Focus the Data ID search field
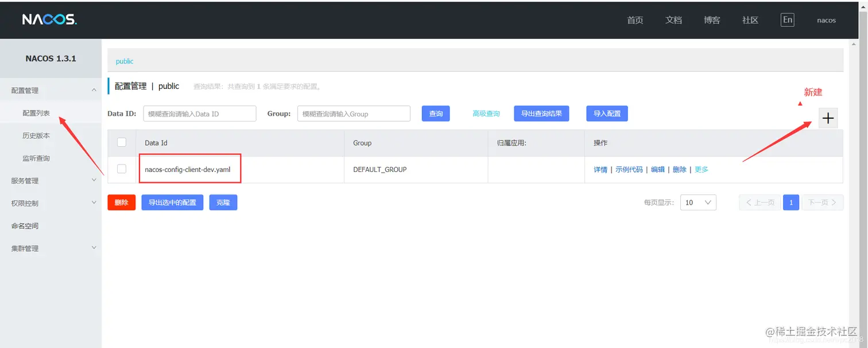The width and height of the screenshot is (868, 348). 199,114
